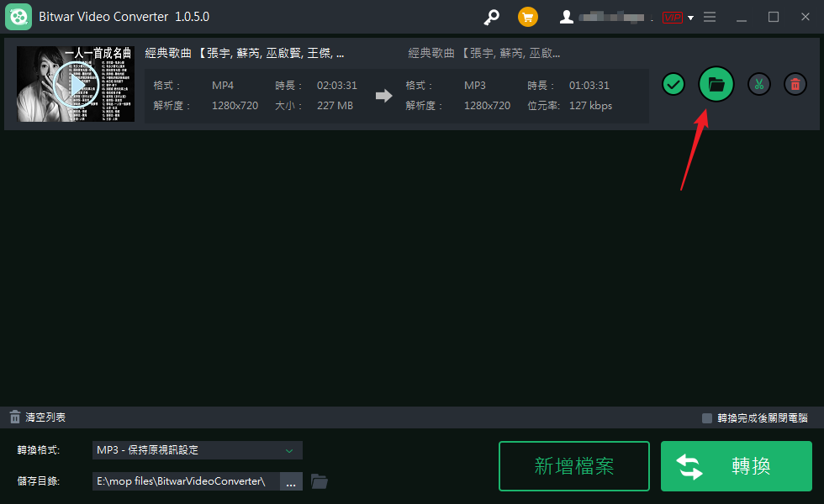Open the hamburger main menu
Viewport: 824px width, 504px height.
pos(710,17)
